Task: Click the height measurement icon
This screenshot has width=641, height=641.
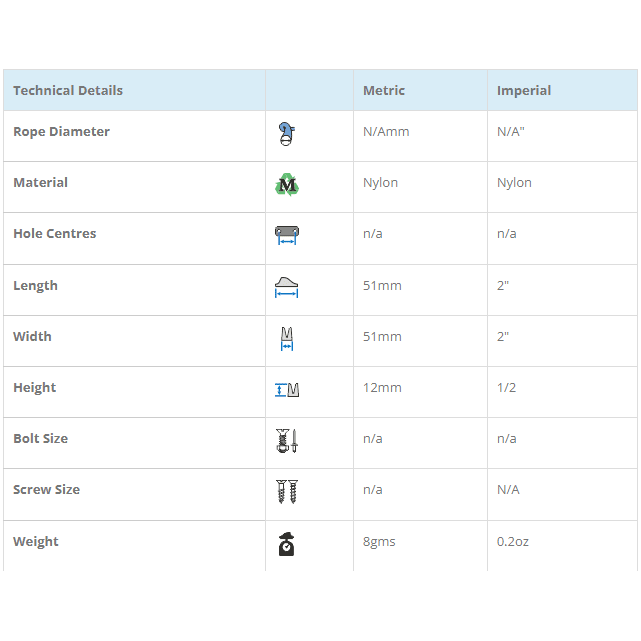Action: 287,389
